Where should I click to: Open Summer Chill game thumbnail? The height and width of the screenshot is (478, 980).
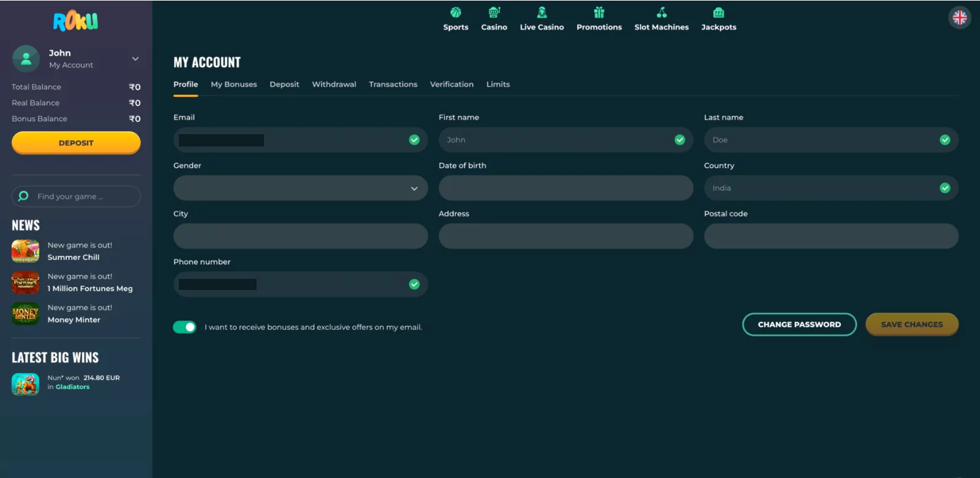[25, 251]
